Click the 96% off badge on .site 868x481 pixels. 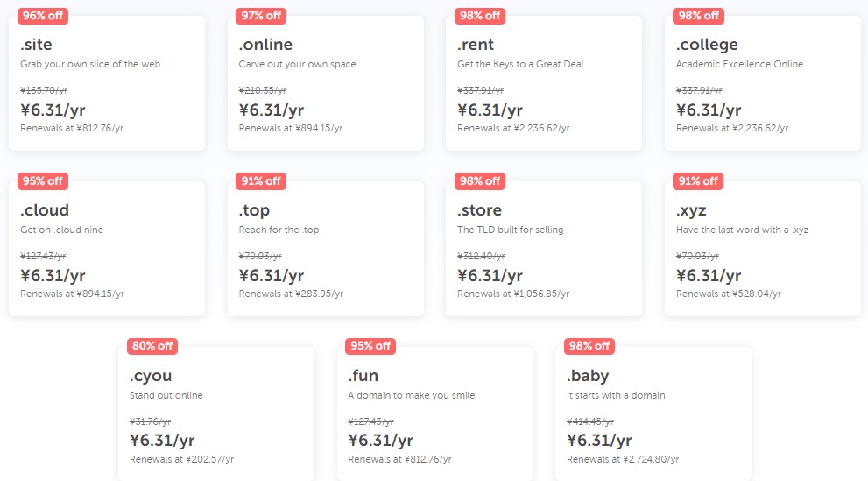(43, 16)
